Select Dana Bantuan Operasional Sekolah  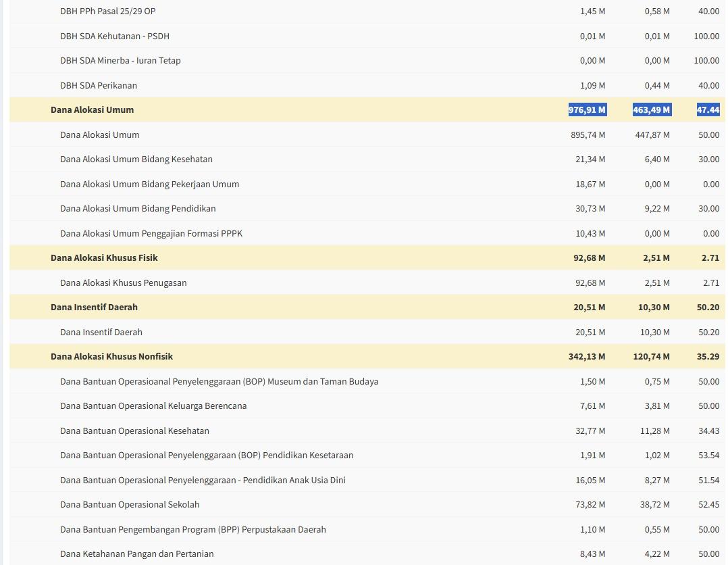[129, 504]
